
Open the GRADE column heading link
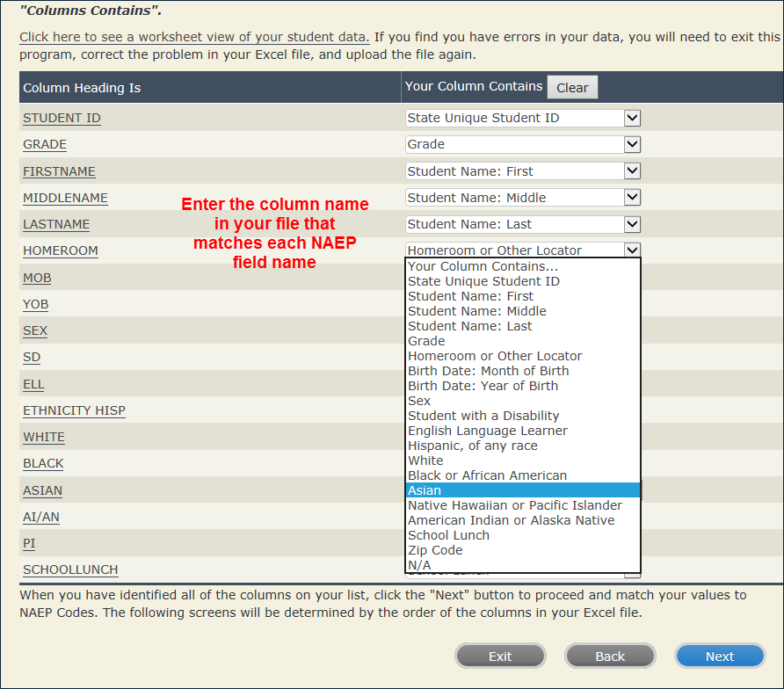point(45,144)
